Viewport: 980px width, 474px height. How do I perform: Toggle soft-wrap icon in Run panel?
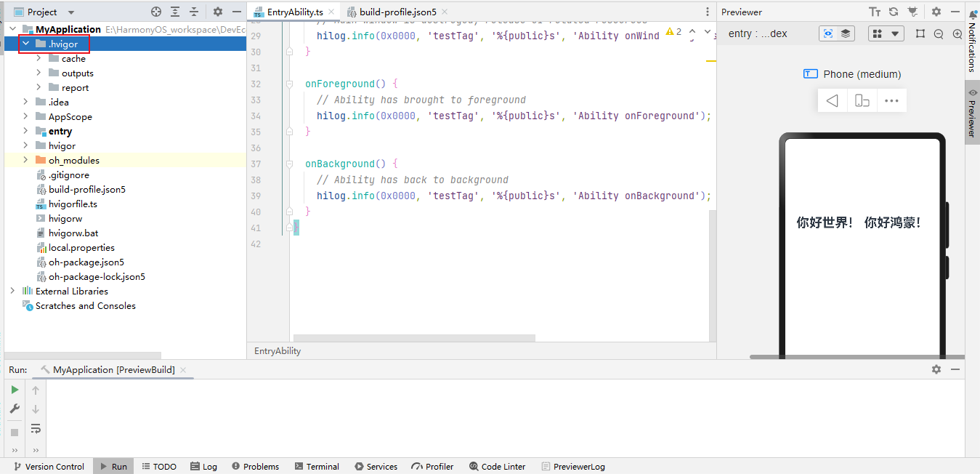click(x=36, y=429)
